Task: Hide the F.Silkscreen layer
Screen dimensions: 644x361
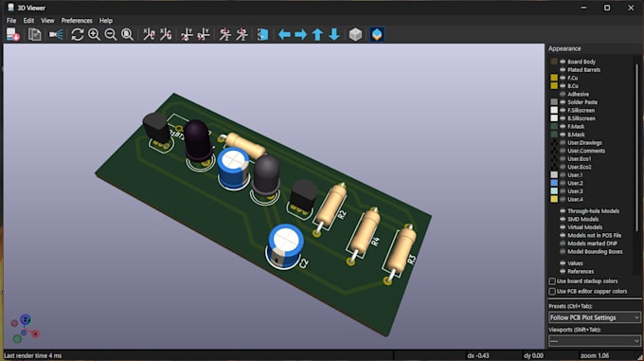Action: point(563,110)
